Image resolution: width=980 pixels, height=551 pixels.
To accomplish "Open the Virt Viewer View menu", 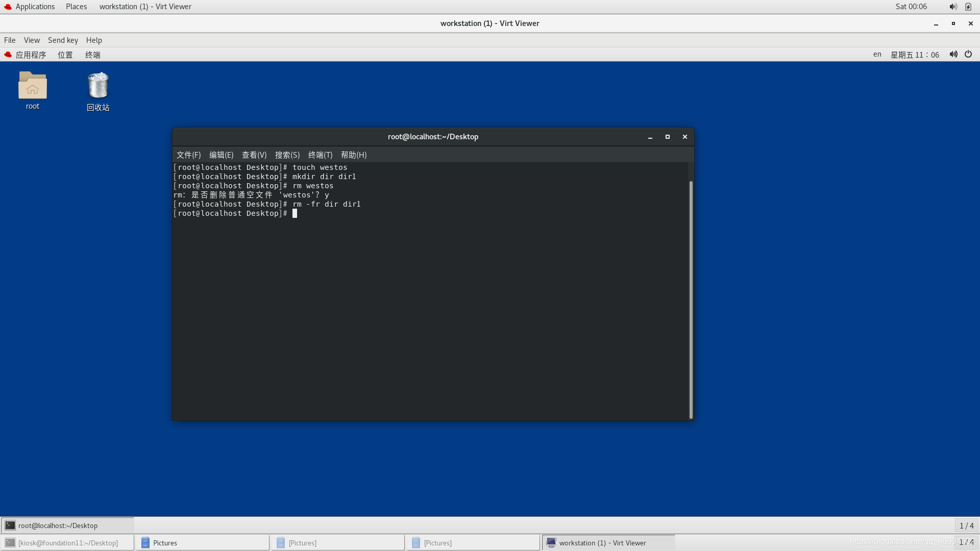I will 32,40.
